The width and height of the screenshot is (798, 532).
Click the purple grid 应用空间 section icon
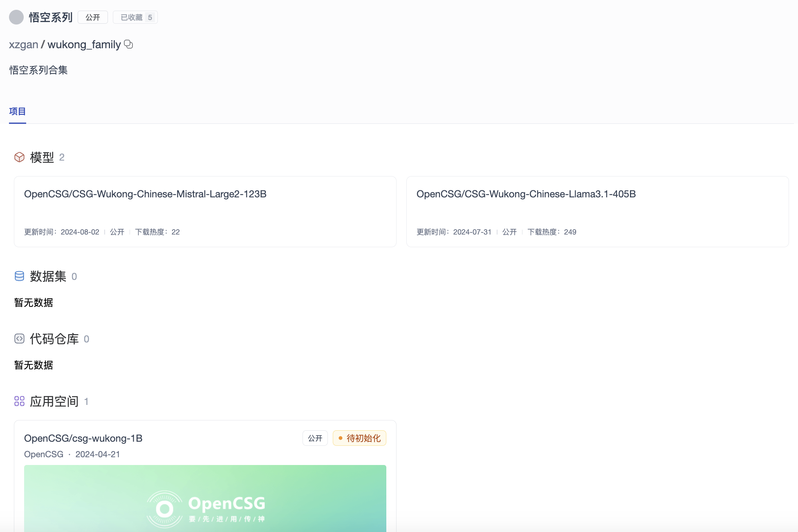click(x=19, y=401)
